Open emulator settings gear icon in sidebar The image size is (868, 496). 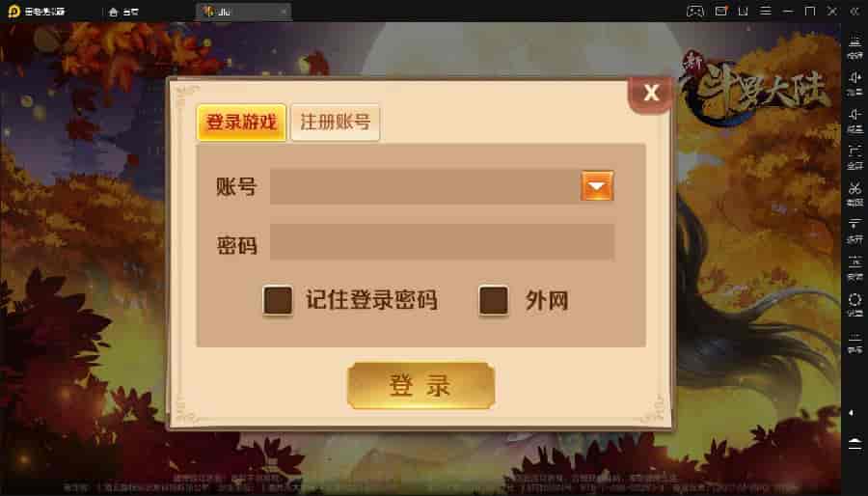[854, 304]
